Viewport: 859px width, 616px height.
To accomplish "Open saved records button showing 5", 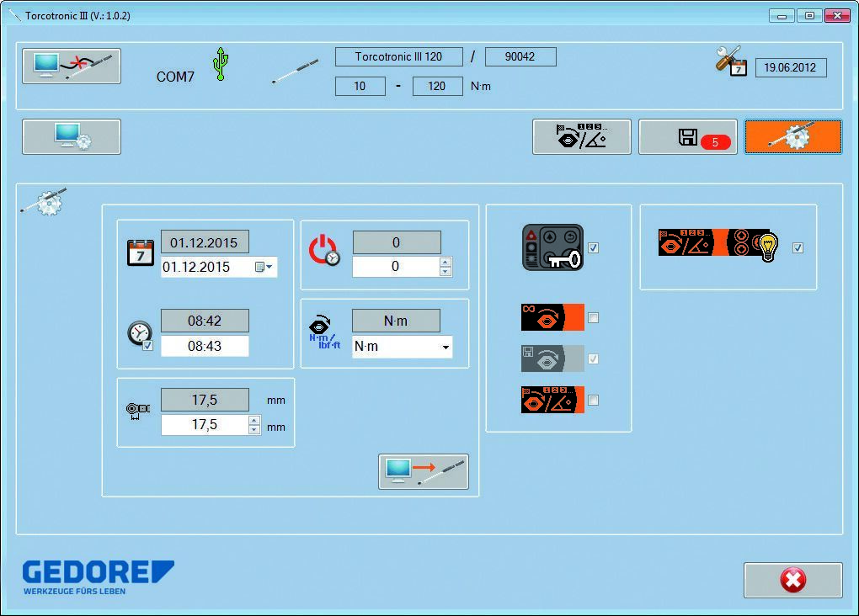I will 687,137.
